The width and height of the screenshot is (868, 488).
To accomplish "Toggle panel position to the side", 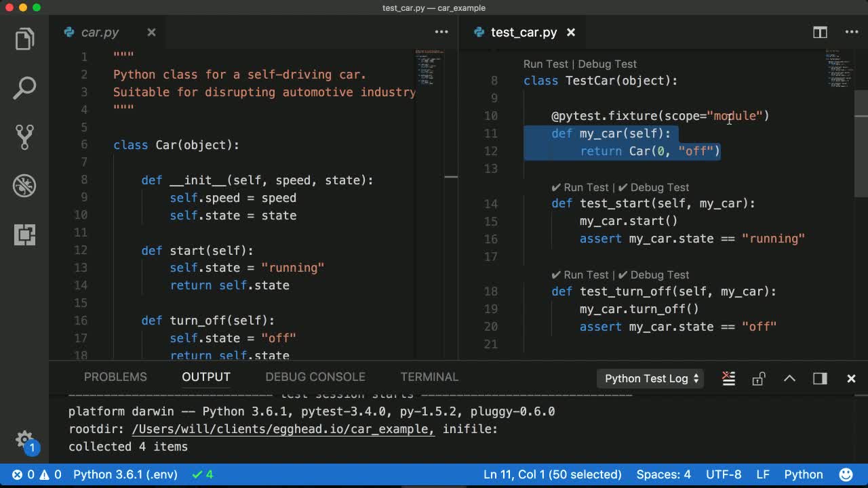I will click(x=820, y=378).
